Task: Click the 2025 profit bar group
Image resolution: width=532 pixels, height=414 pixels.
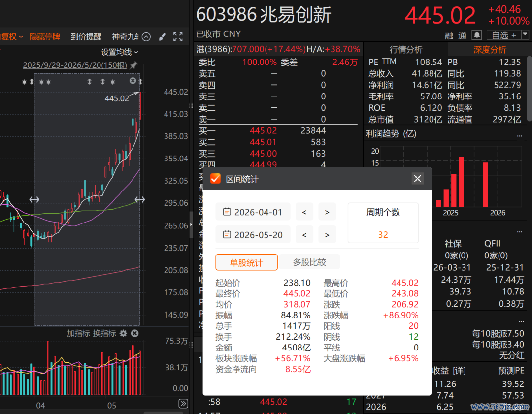Action: coord(450,182)
